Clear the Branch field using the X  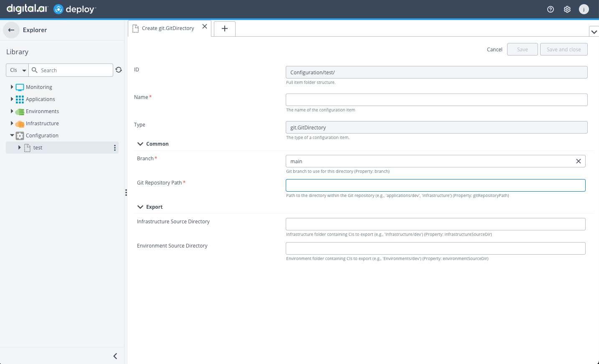[x=578, y=161]
